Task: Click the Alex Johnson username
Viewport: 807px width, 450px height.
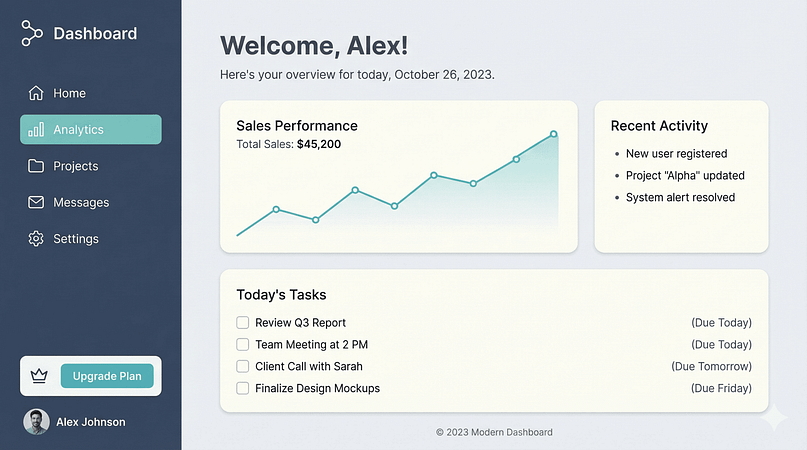Action: [x=91, y=422]
